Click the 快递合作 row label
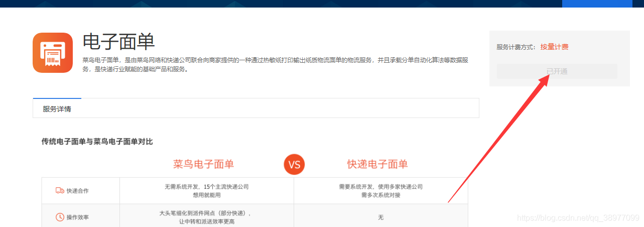Viewport: 644px width, 227px height. point(77,191)
